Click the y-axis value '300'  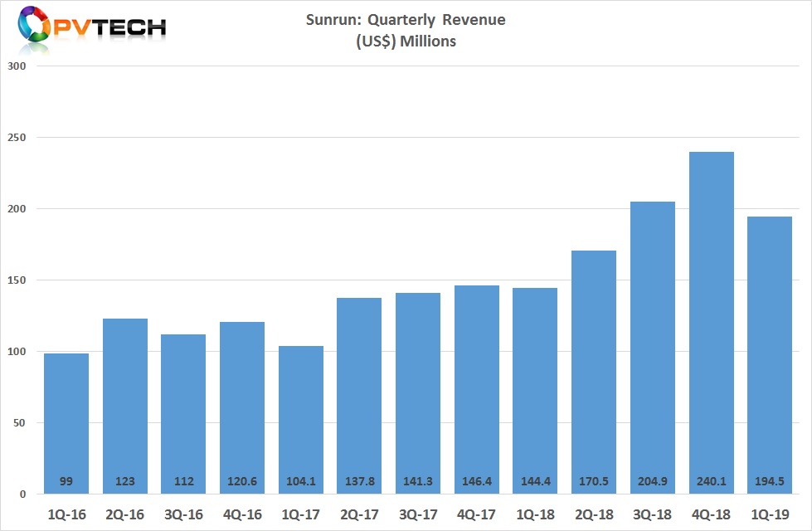point(17,66)
